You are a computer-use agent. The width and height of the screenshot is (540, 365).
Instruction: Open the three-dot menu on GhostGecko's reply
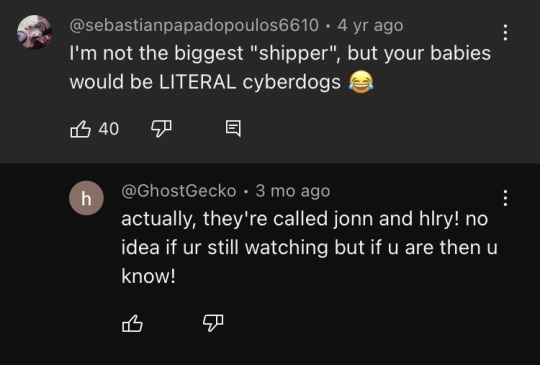point(505,198)
